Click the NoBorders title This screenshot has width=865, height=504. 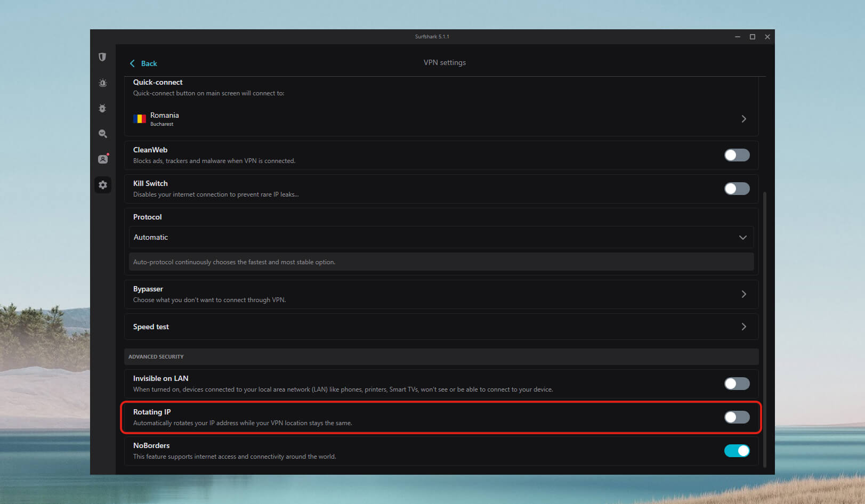click(x=151, y=445)
